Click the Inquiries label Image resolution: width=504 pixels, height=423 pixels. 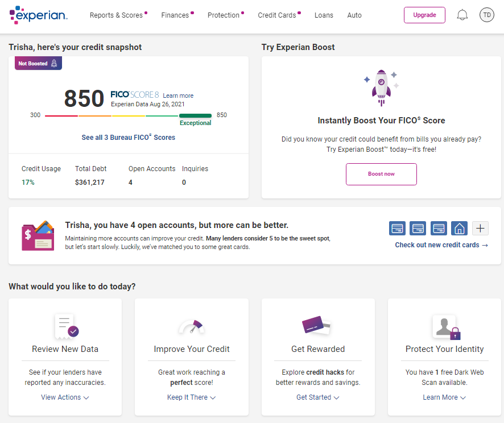[195, 169]
